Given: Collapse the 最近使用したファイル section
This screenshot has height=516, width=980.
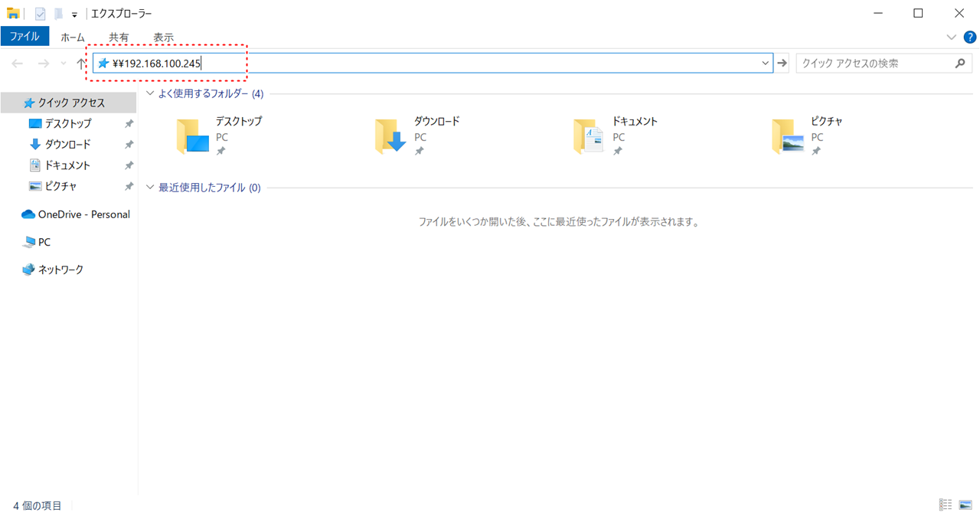Looking at the screenshot, I should click(x=150, y=188).
